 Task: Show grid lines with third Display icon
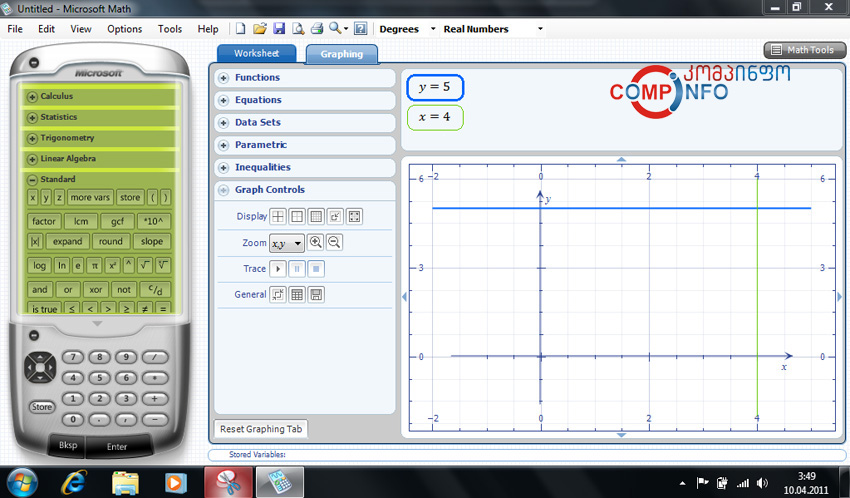[x=315, y=217]
